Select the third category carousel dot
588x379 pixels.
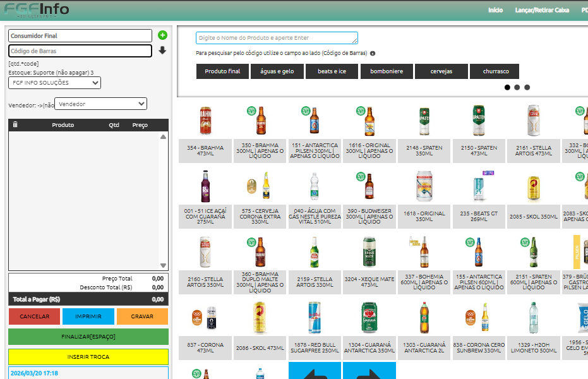click(x=527, y=87)
